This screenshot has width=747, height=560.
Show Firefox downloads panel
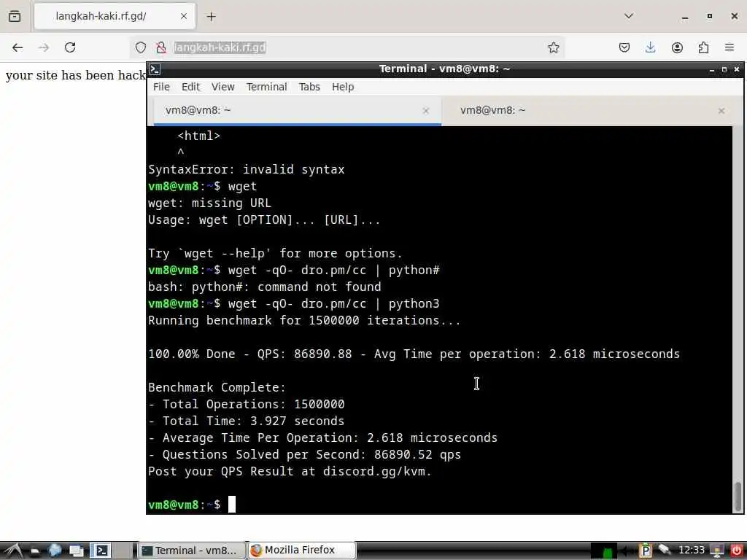coord(650,47)
